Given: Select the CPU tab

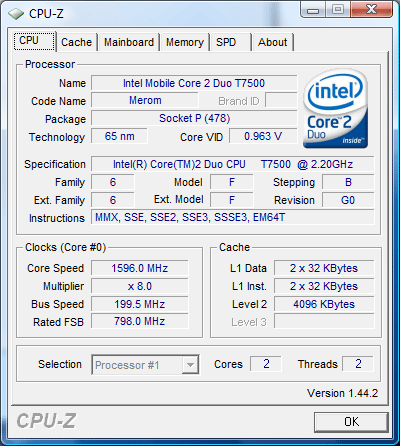Looking at the screenshot, I should pyautogui.click(x=34, y=41).
